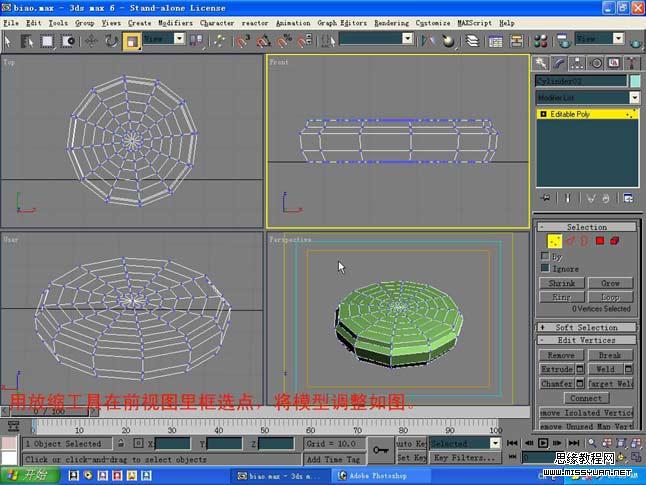Select the Polygon sub-object level icon
This screenshot has width=646, height=485.
tap(600, 241)
